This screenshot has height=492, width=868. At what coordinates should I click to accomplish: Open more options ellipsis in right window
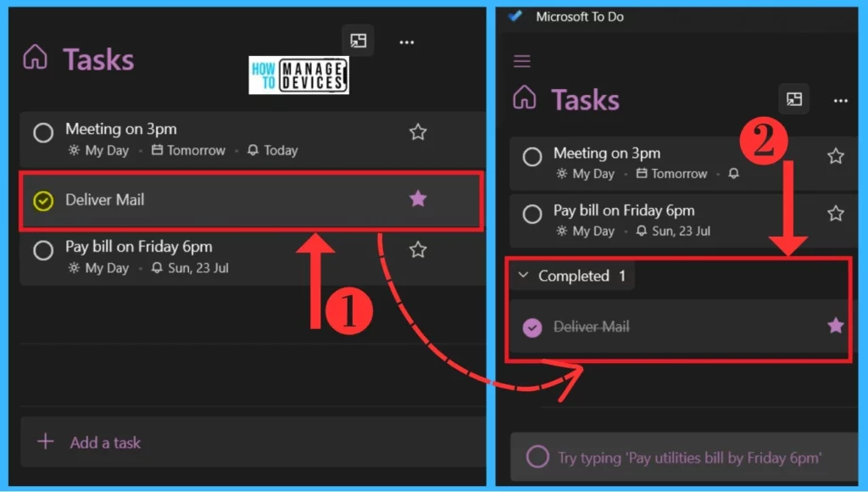coord(840,101)
